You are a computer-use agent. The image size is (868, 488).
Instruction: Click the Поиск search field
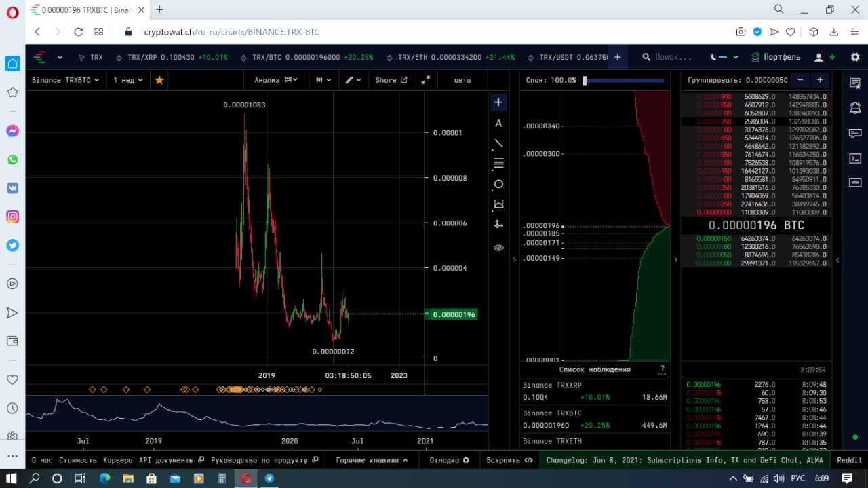(x=668, y=58)
